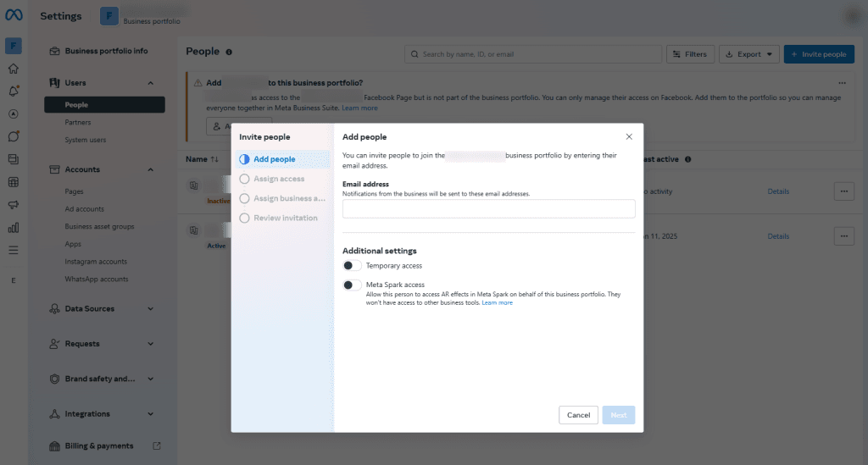Open Partners in the Users menu

[78, 123]
